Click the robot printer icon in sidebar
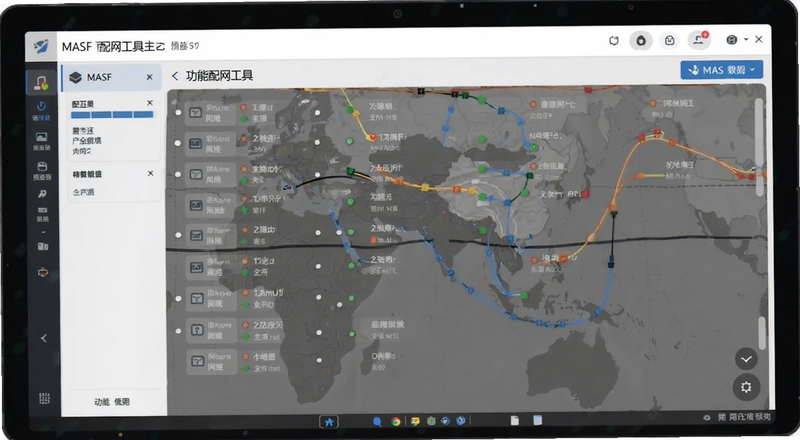 tap(43, 273)
